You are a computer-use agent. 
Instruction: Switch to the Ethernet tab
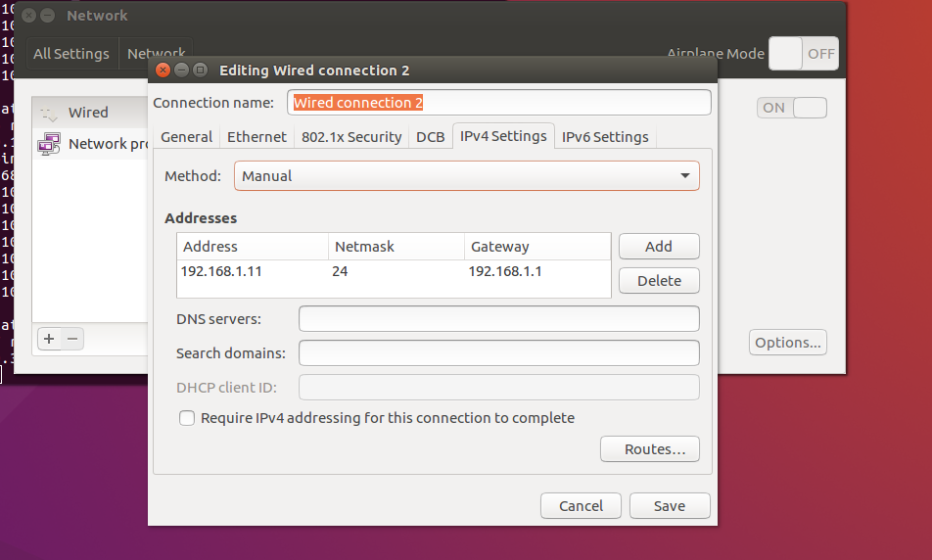pos(256,137)
